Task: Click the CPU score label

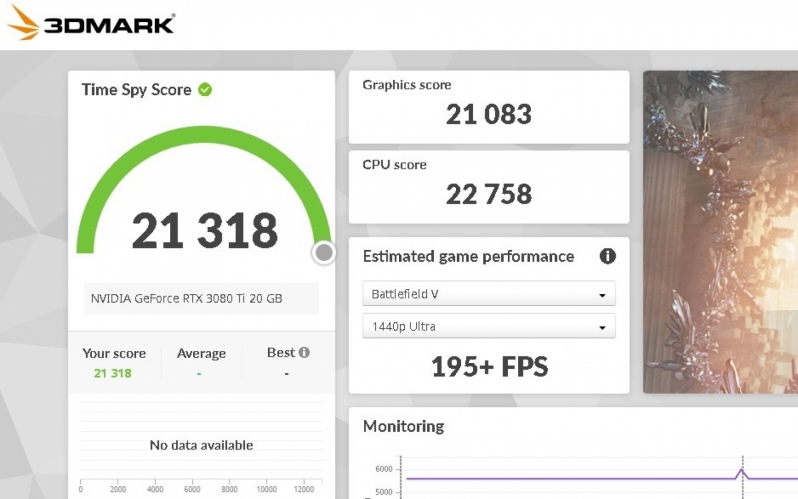Action: (394, 164)
